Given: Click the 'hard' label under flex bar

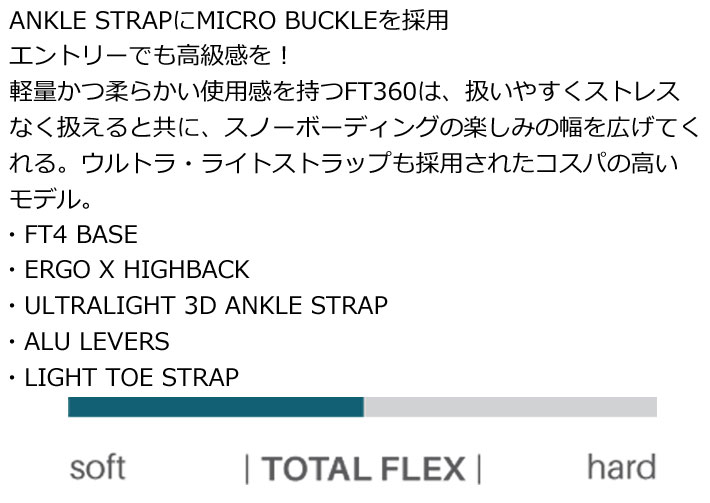Looking at the screenshot, I should pos(621,467).
